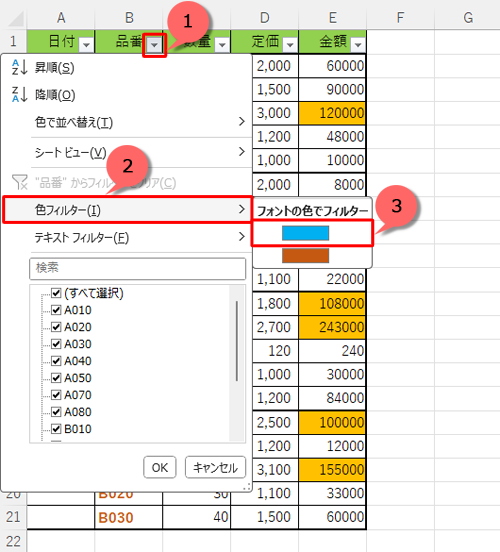
Task: Choose 降順(O) sort option
Action: pos(127,95)
